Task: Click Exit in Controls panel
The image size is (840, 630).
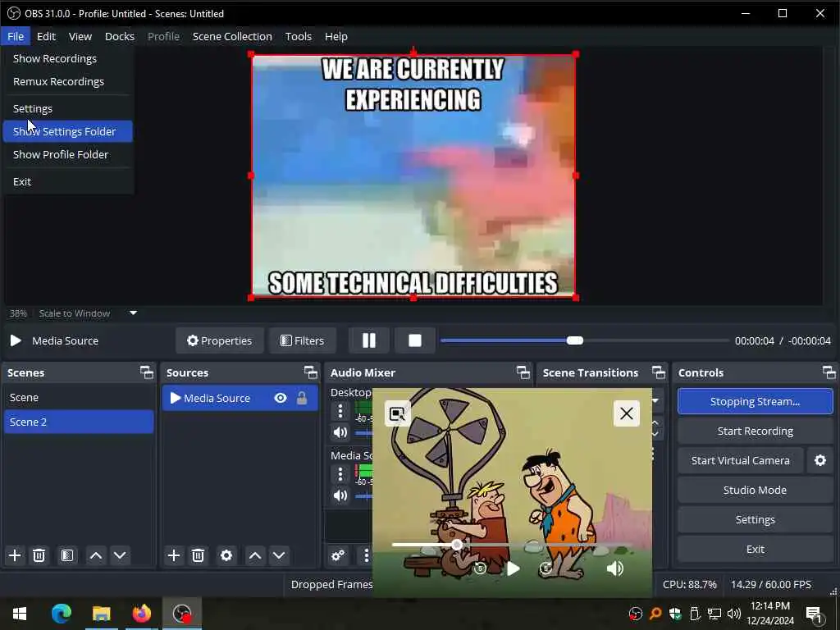Action: pos(755,549)
